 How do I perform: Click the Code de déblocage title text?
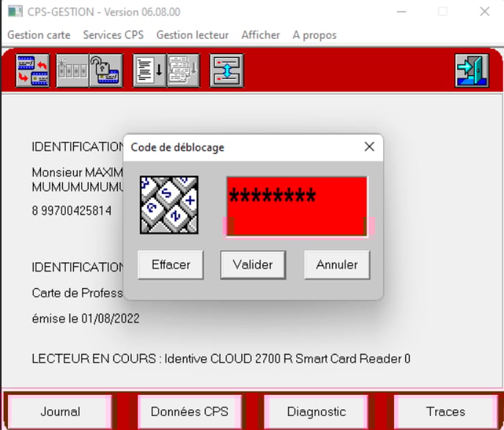tap(177, 147)
